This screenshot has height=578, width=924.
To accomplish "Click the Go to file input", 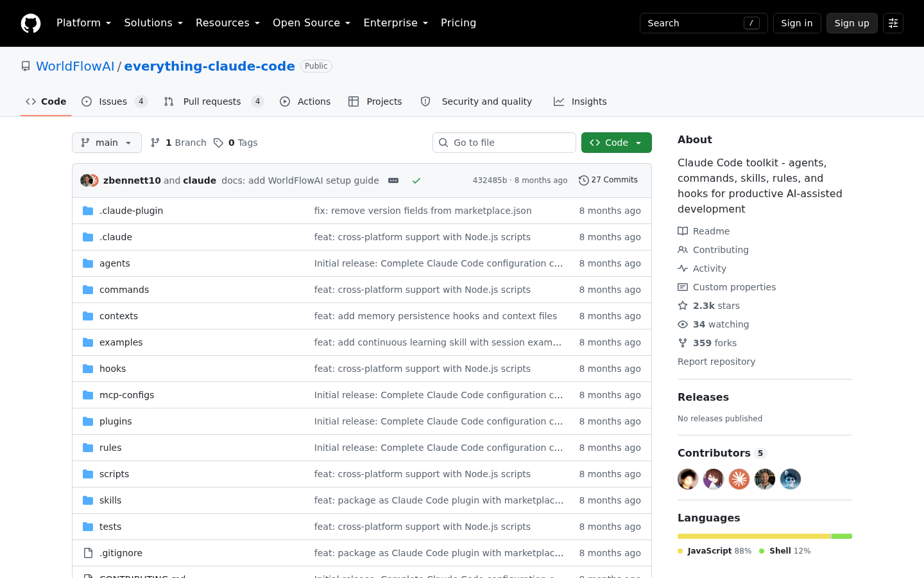I will [504, 143].
